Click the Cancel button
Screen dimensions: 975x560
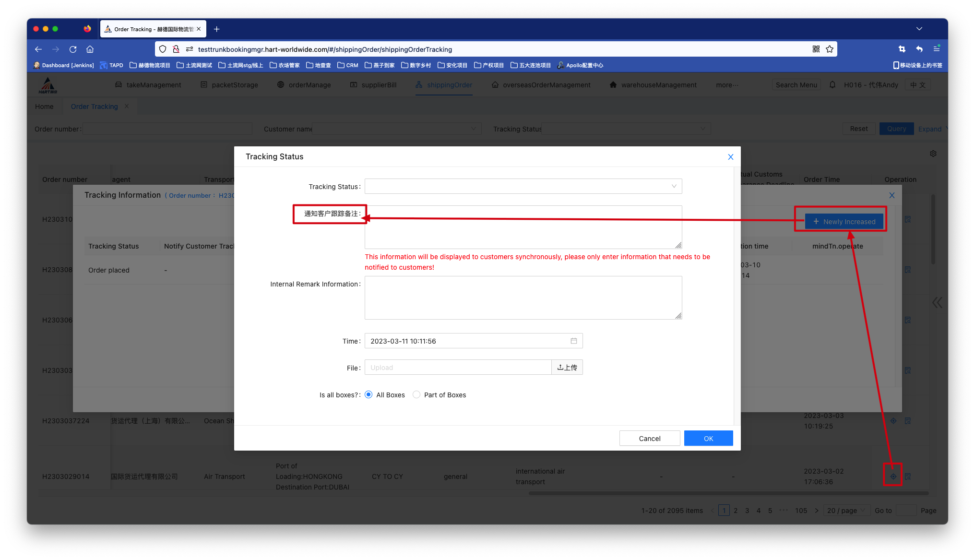pos(649,438)
